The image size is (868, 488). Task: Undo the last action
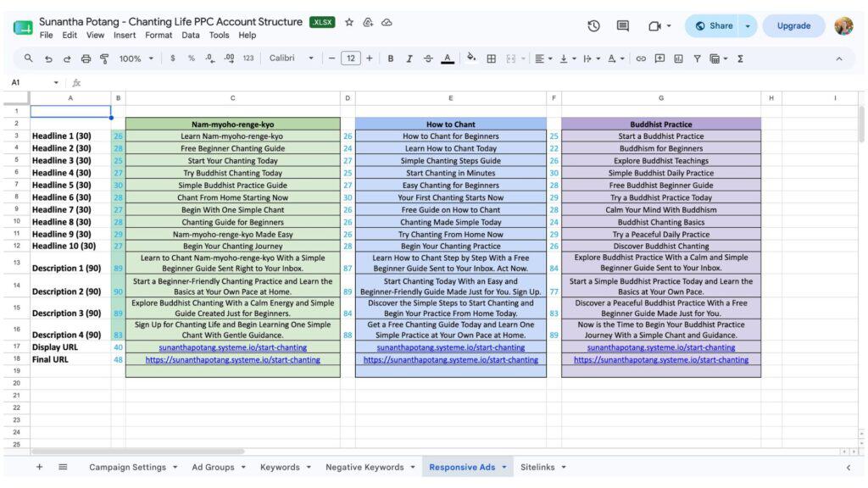coord(48,58)
